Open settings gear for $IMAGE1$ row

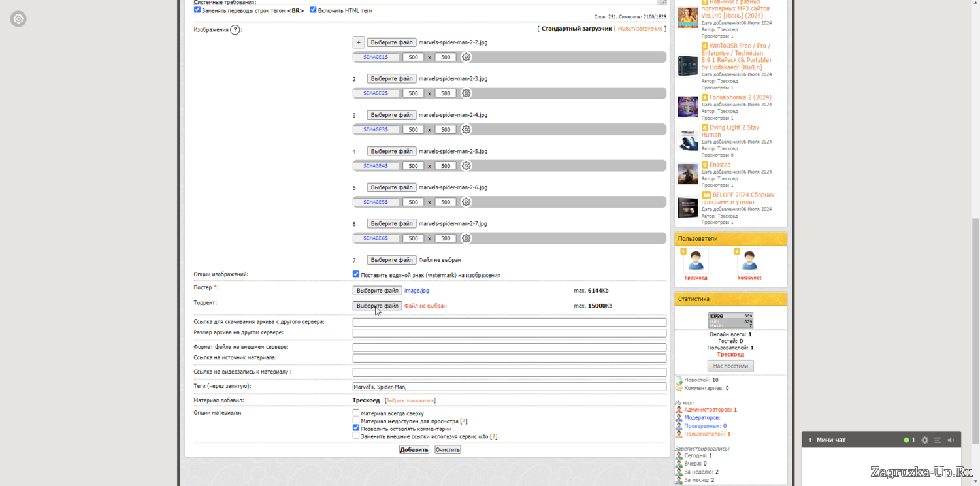(466, 57)
